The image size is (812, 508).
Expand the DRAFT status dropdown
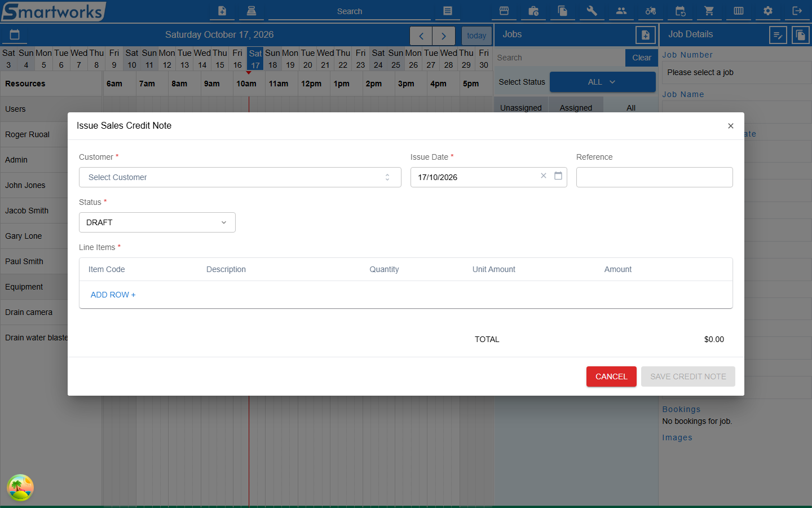tap(157, 222)
